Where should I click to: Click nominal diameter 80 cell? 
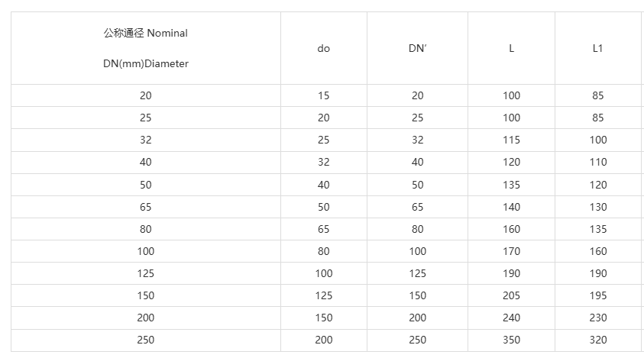[146, 229]
